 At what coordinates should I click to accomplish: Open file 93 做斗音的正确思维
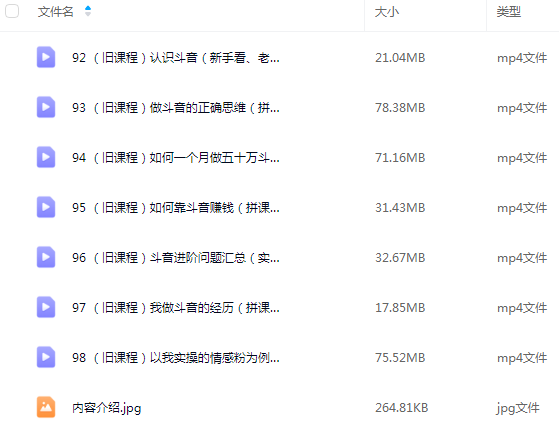[176, 107]
